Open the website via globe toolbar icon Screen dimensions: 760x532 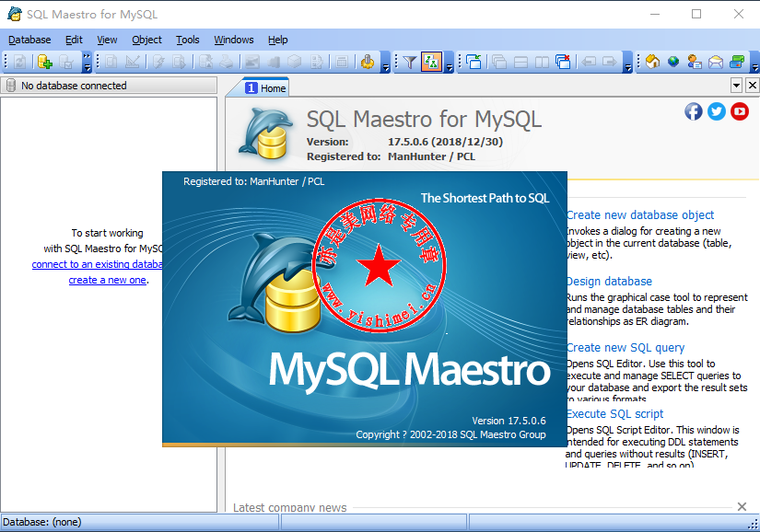tap(673, 62)
